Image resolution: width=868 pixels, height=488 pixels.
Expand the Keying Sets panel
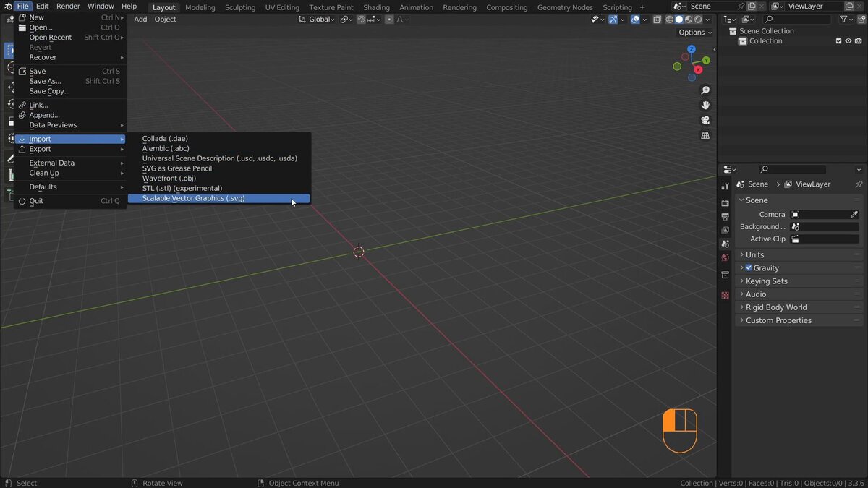tap(799, 281)
